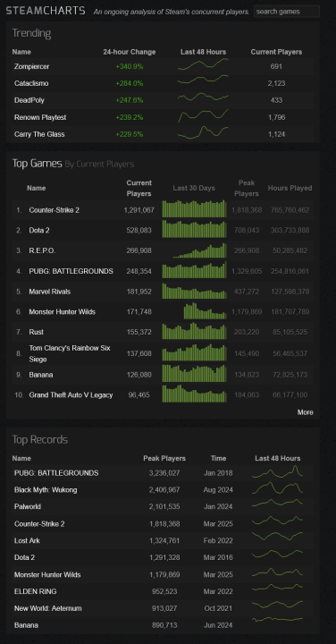Click Rust's last 30 days bar chart

(195, 331)
